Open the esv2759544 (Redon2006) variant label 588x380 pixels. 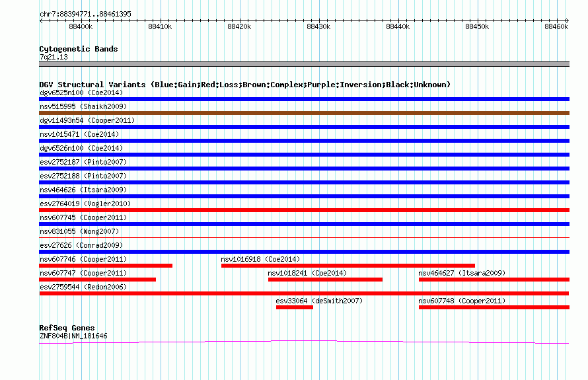pos(83,287)
